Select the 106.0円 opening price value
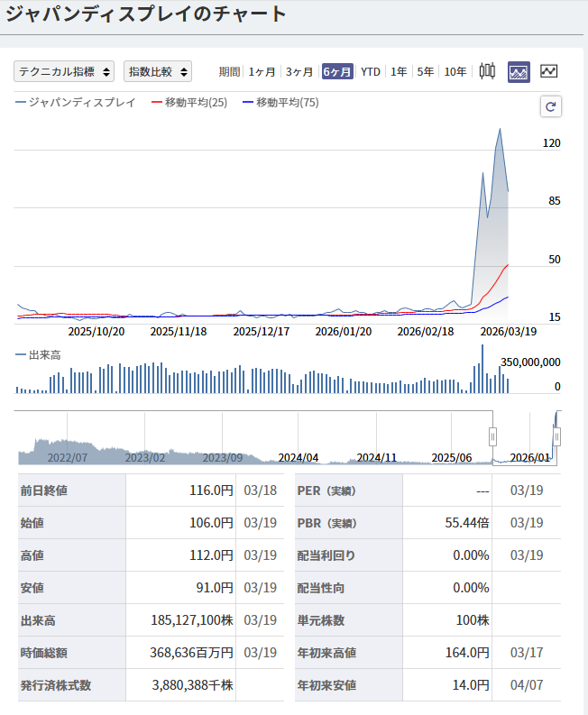588x715 pixels. (211, 523)
